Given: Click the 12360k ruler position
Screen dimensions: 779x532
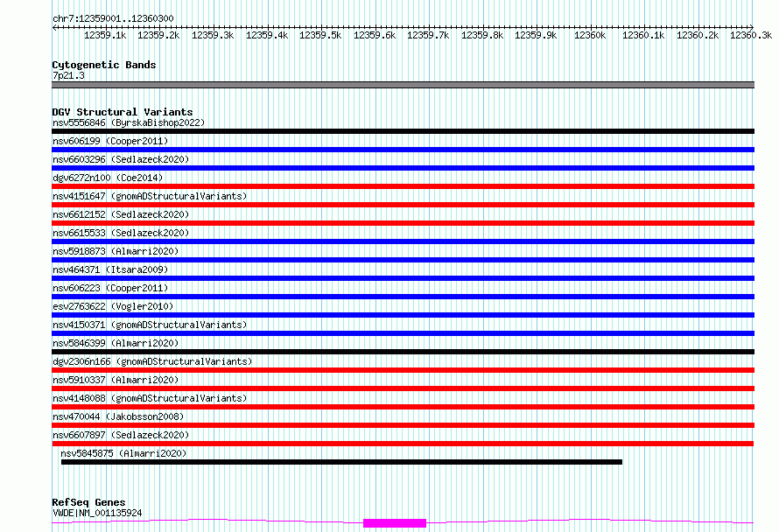Looking at the screenshot, I should [x=590, y=35].
